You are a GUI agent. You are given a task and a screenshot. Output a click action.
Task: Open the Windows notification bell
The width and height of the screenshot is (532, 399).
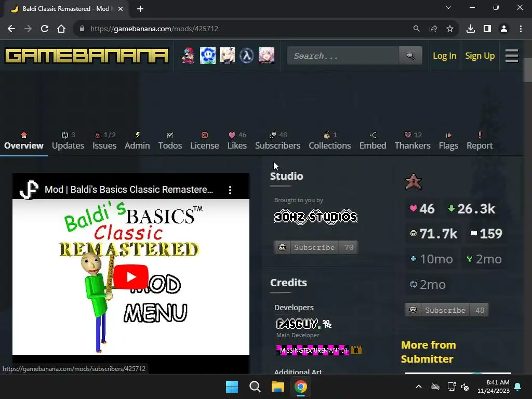point(518,387)
